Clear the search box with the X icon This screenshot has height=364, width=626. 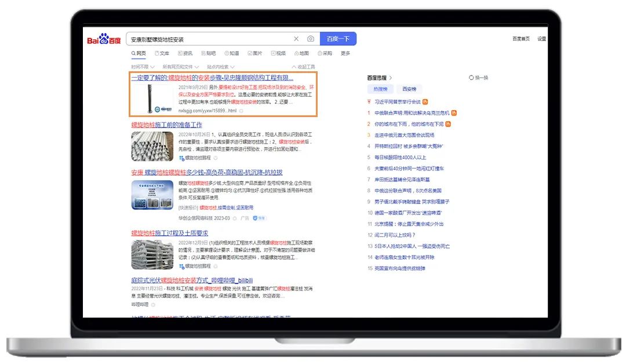tap(296, 39)
